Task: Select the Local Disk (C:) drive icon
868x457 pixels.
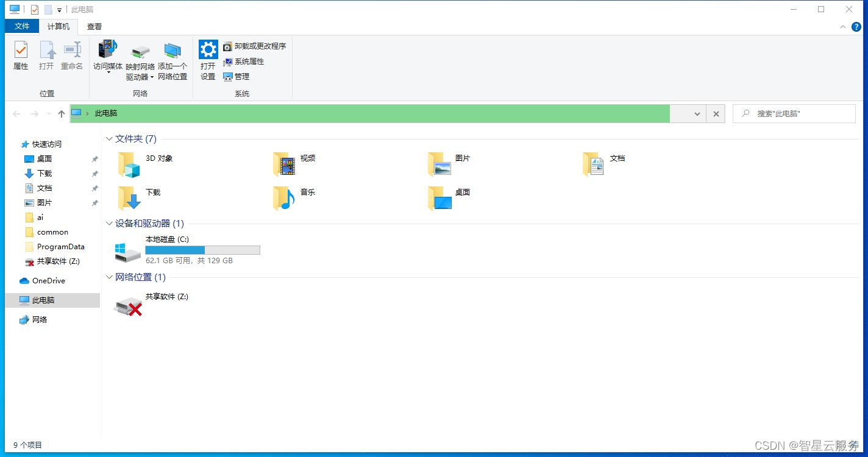Action: point(128,252)
